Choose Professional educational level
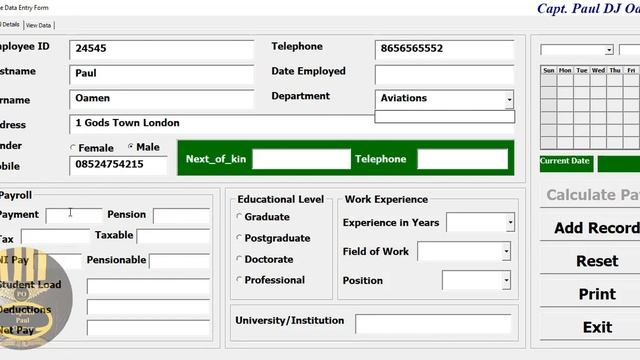 coord(239,280)
